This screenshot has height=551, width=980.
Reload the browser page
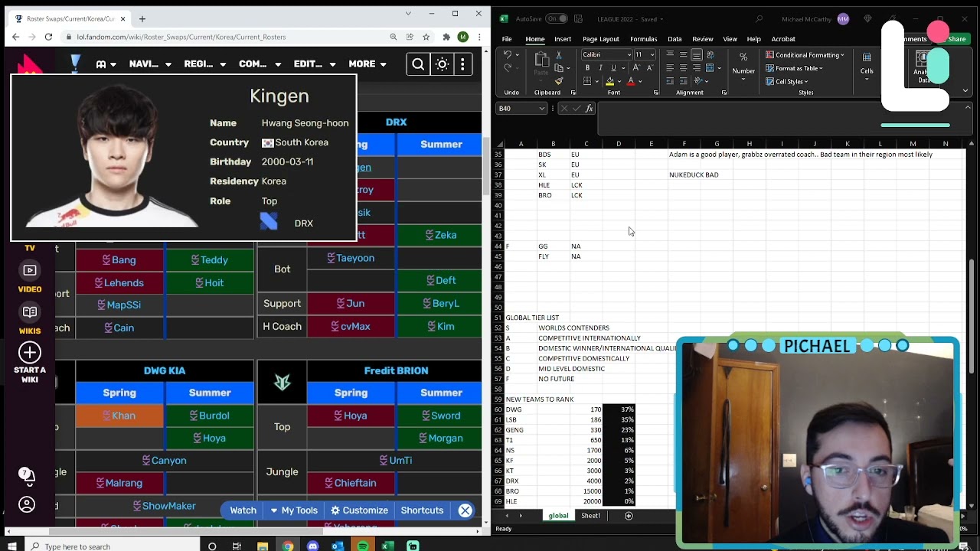[x=48, y=37]
